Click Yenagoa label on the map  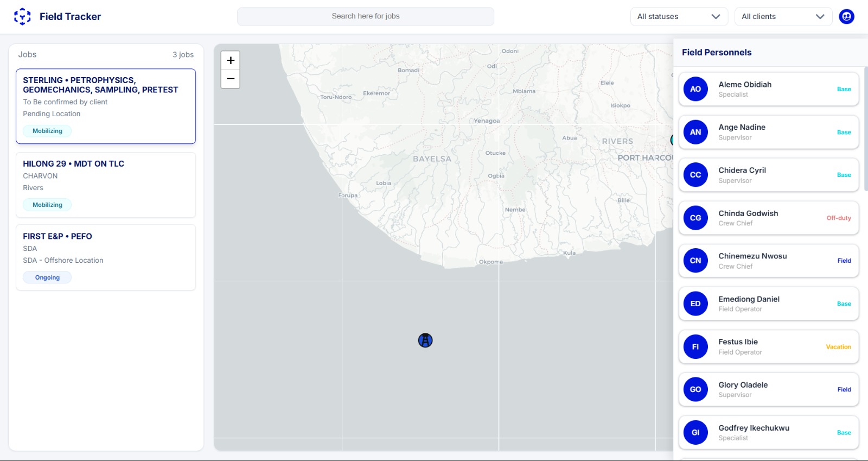click(487, 121)
